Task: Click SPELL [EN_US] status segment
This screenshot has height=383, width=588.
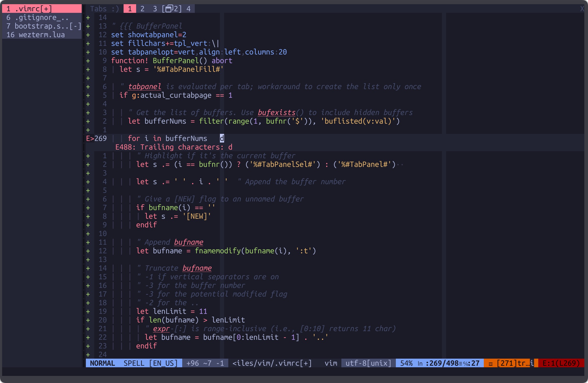Action: pyautogui.click(x=151, y=363)
